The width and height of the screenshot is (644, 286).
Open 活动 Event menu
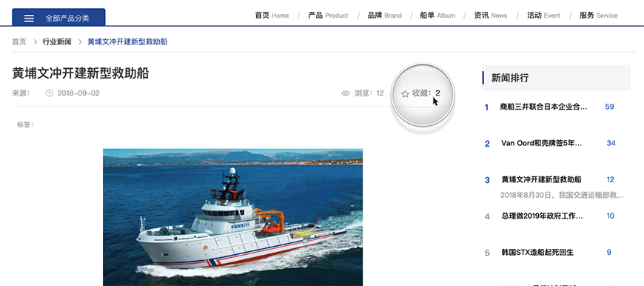coord(543,16)
